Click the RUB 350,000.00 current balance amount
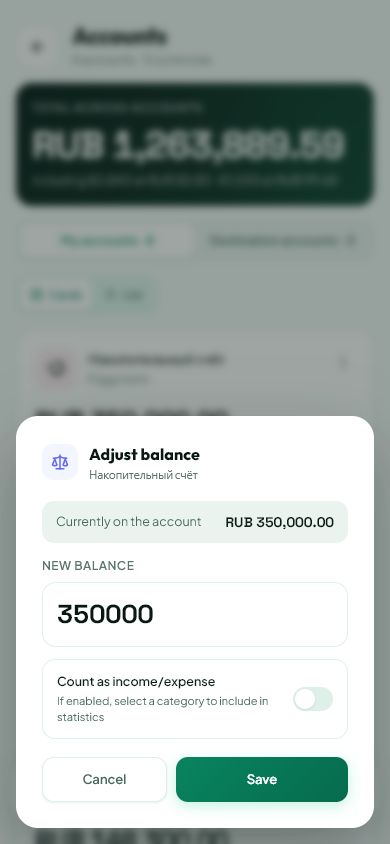The height and width of the screenshot is (844, 390). point(279,522)
